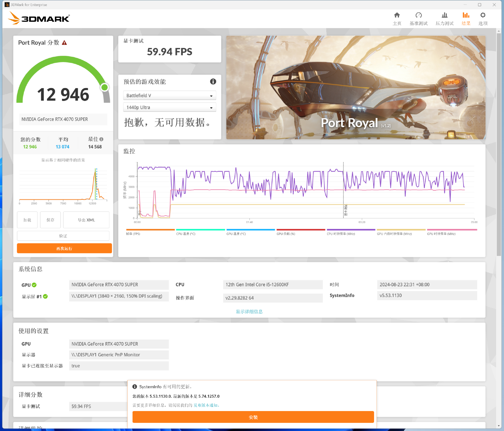Viewport: 504px width, 431px height.
Task: Click the 验证 validate button
Action: pos(63,236)
